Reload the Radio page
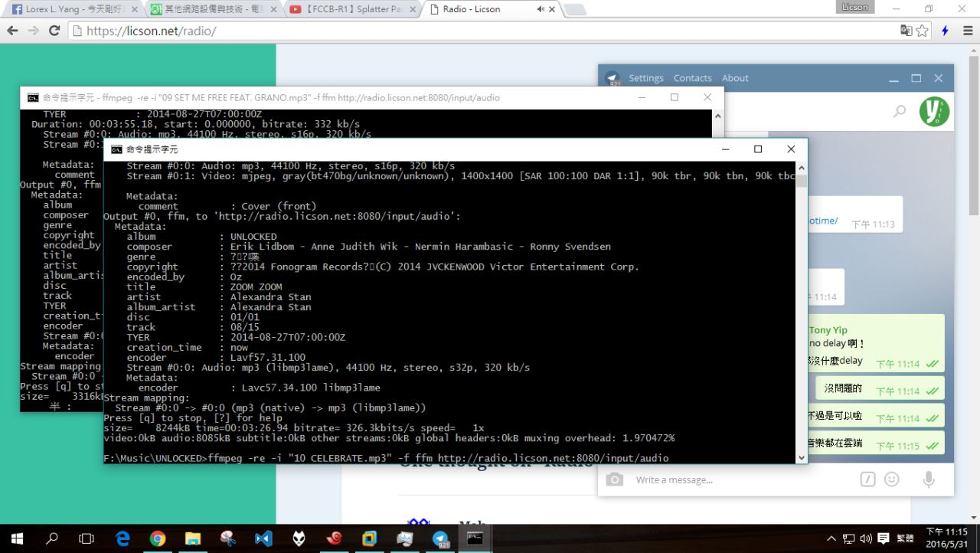This screenshot has width=980, height=553. click(x=54, y=31)
